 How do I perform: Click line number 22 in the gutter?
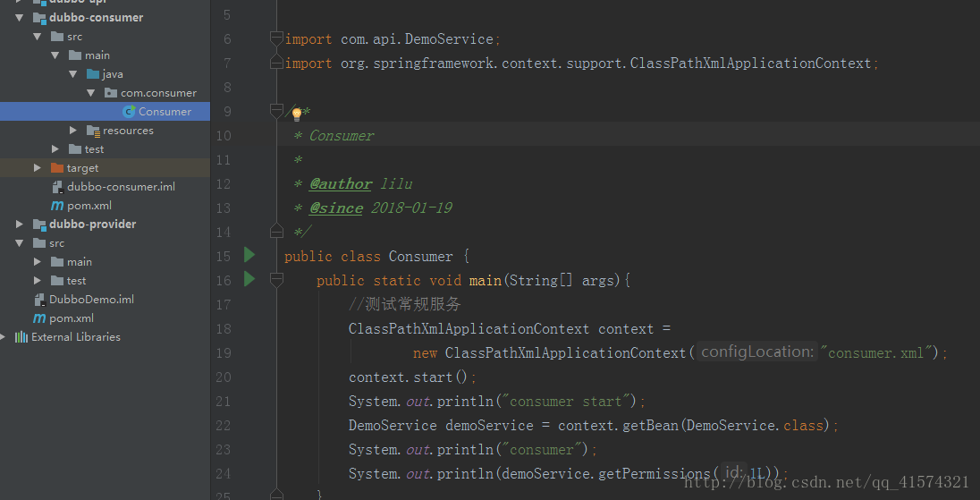224,426
